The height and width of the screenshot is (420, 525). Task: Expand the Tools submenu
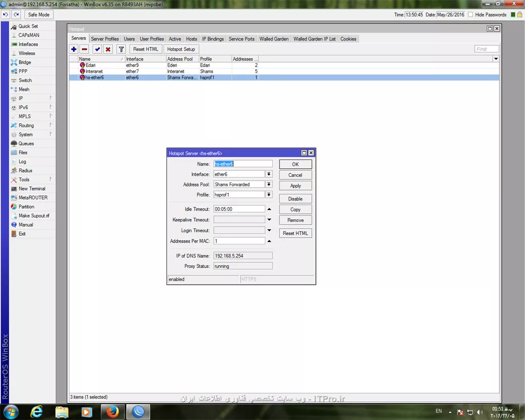32,179
